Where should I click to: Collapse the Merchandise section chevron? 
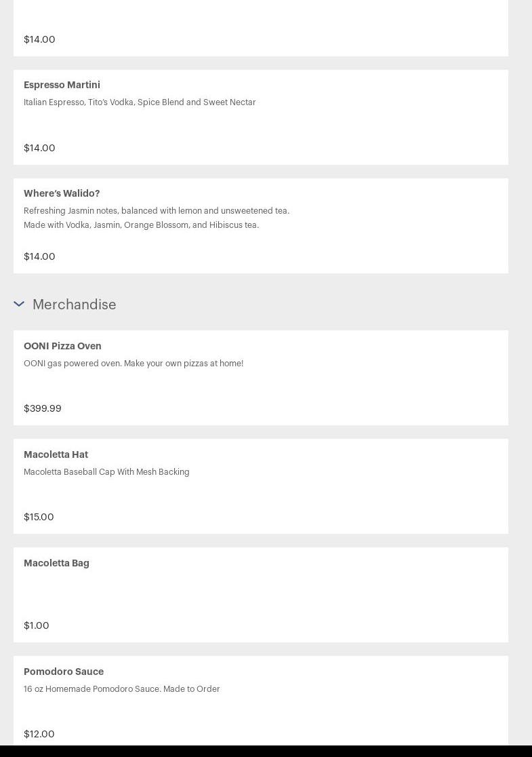point(19,304)
